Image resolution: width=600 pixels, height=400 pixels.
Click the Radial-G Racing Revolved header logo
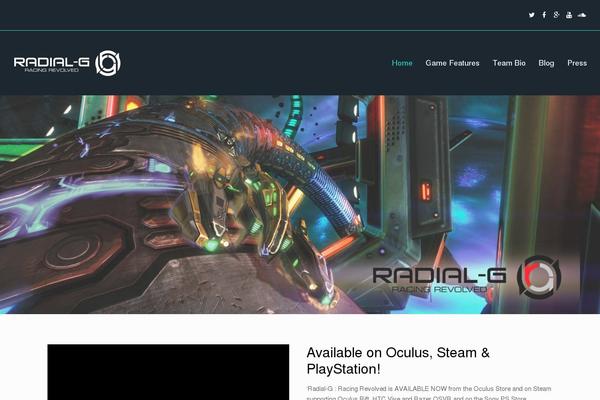[x=67, y=63]
